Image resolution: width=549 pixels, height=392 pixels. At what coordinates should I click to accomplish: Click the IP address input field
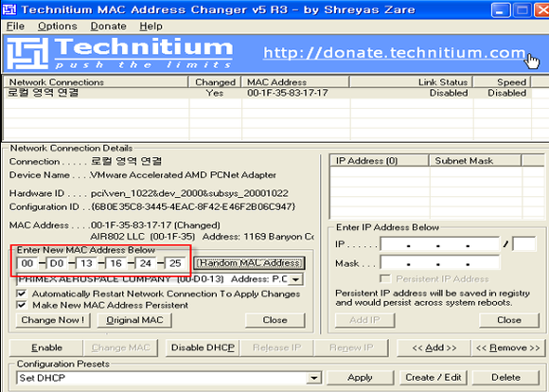[440, 244]
